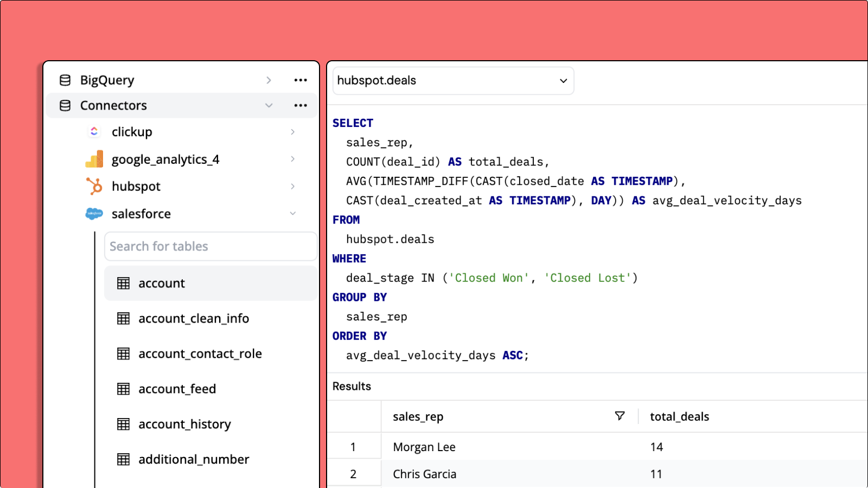Select the account_contact_role table
The image size is (868, 488).
[200, 354]
